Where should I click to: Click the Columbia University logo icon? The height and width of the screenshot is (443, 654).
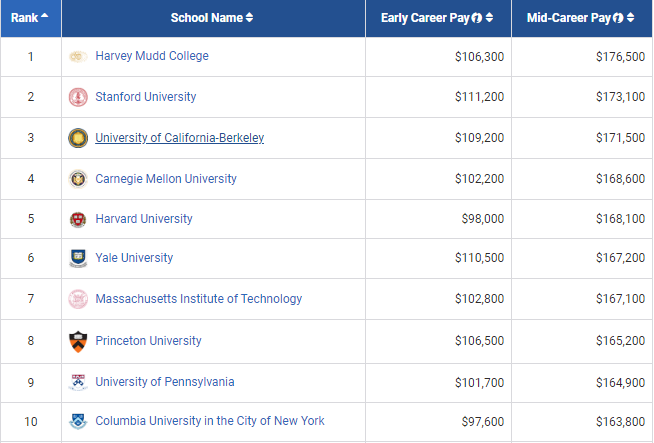pyautogui.click(x=78, y=421)
